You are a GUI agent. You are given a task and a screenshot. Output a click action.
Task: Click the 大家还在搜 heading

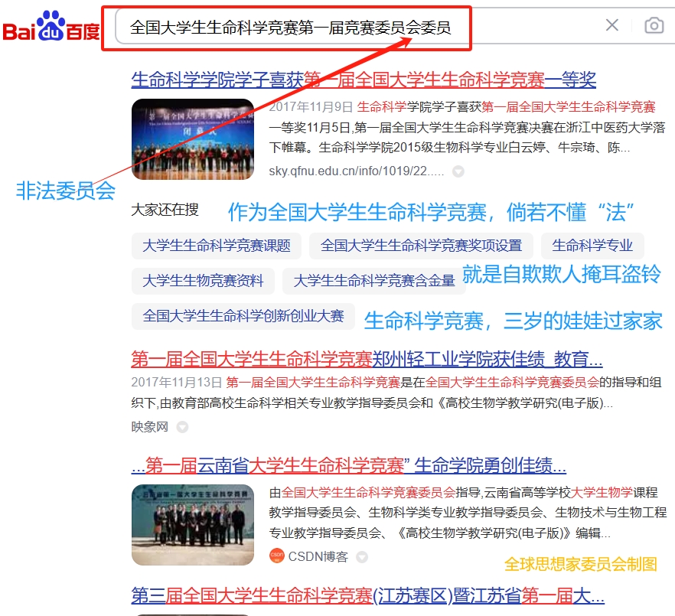[x=165, y=210]
